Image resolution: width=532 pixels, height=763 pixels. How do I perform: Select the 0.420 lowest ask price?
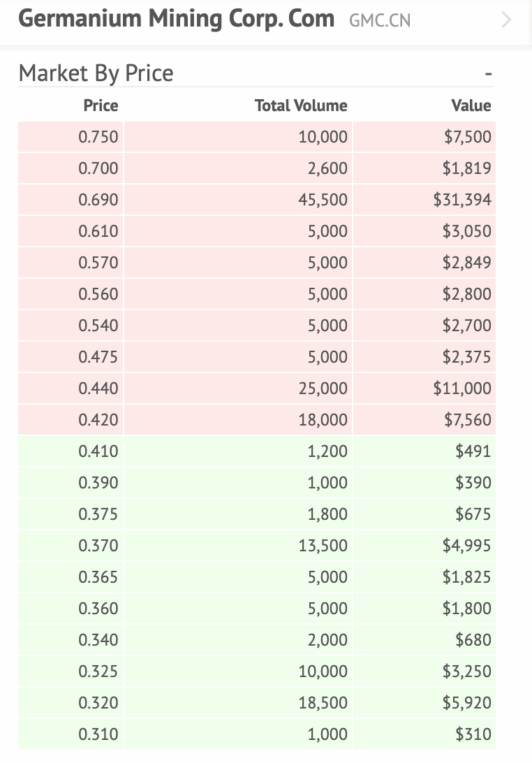pyautogui.click(x=98, y=420)
